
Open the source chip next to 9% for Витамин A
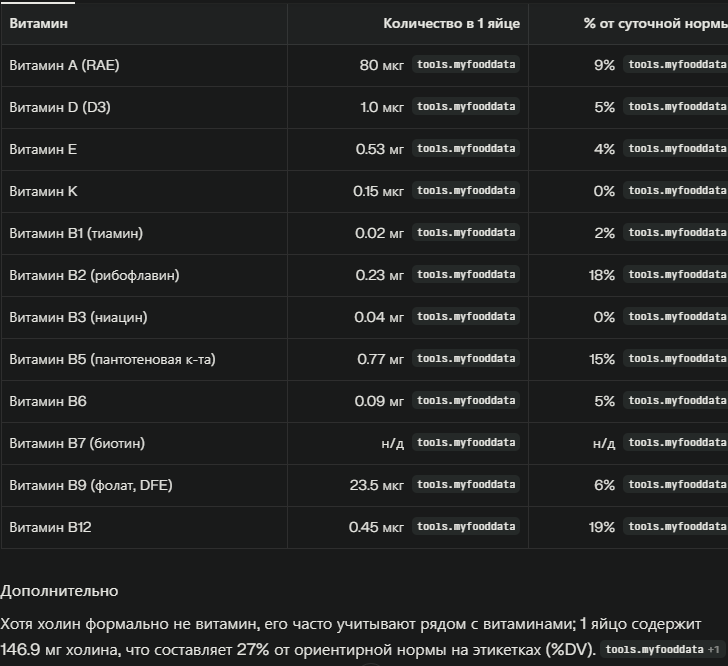[x=676, y=65]
